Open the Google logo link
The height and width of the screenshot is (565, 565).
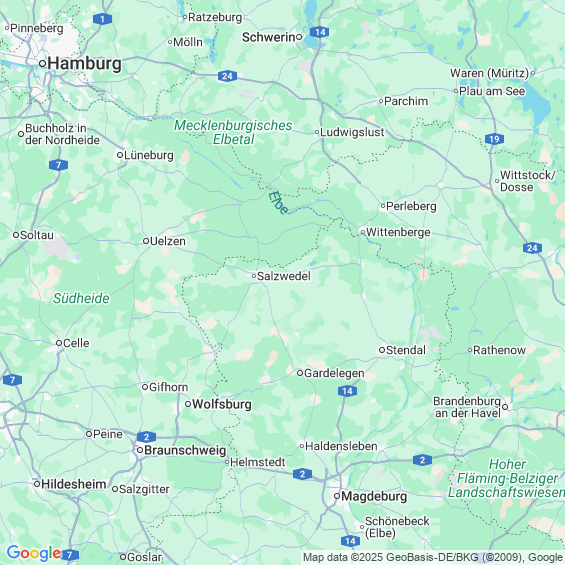34,553
